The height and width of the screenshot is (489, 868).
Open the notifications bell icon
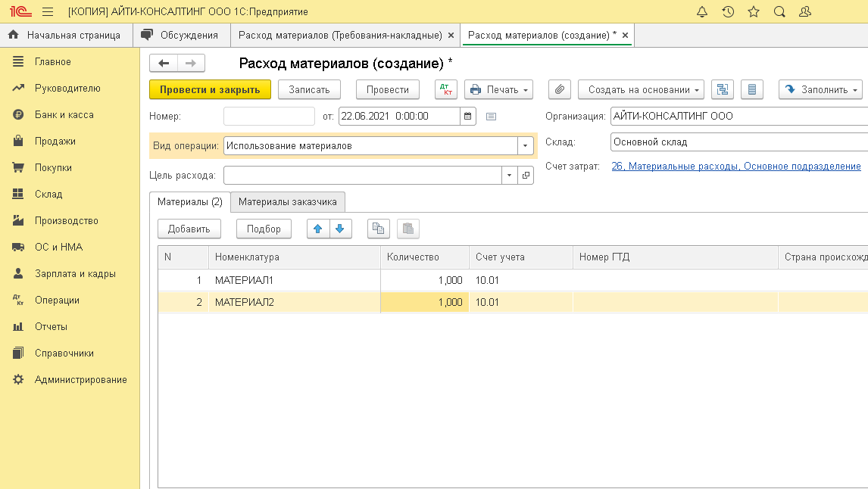pyautogui.click(x=701, y=12)
